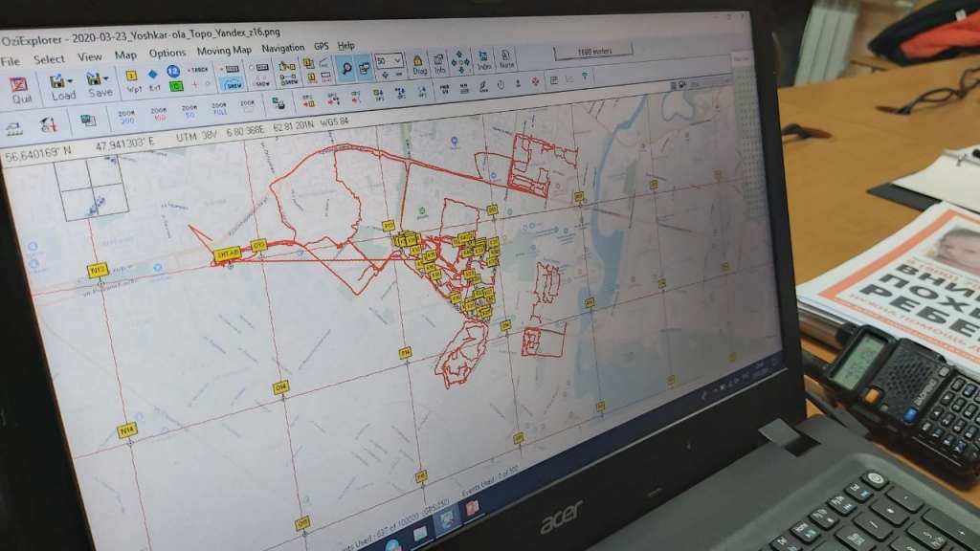Click the Zoom Full button
Screen dimensions: 980x551
pos(219,109)
